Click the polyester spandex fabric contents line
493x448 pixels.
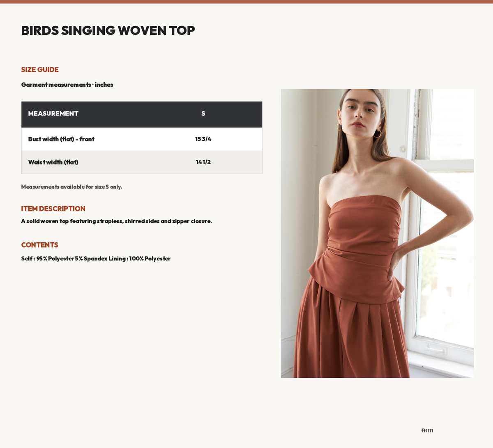click(96, 259)
